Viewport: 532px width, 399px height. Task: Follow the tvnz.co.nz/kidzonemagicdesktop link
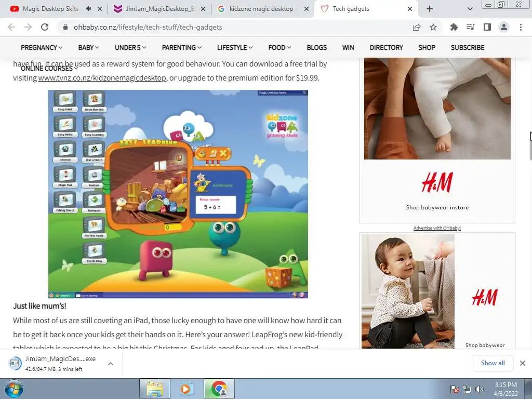click(x=102, y=78)
